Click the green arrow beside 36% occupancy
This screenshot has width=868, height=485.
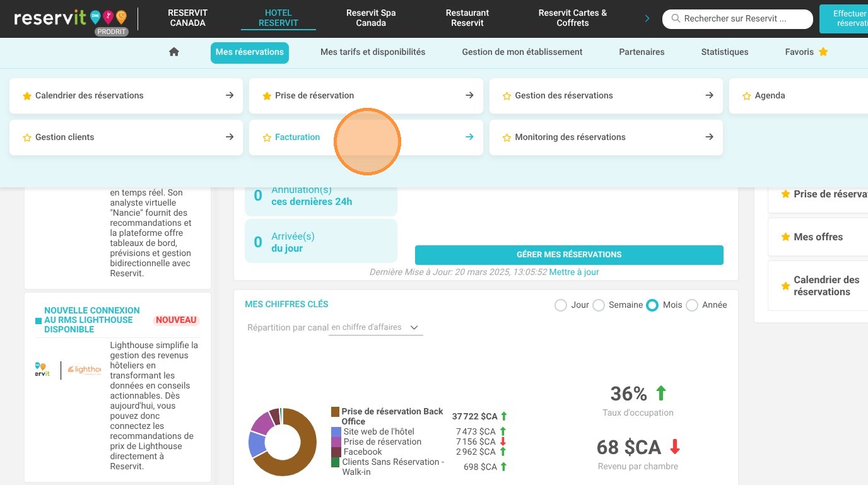[661, 394]
